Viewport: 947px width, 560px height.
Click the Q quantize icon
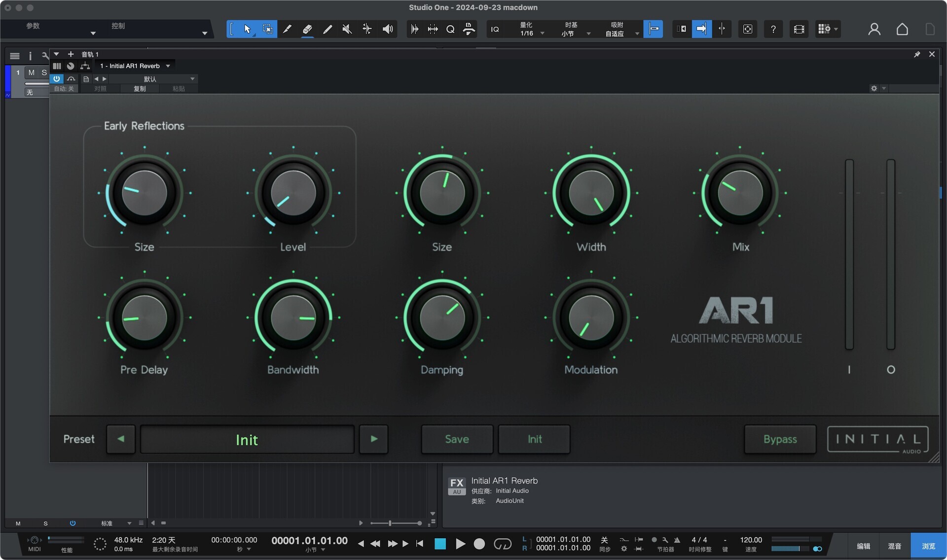(450, 29)
